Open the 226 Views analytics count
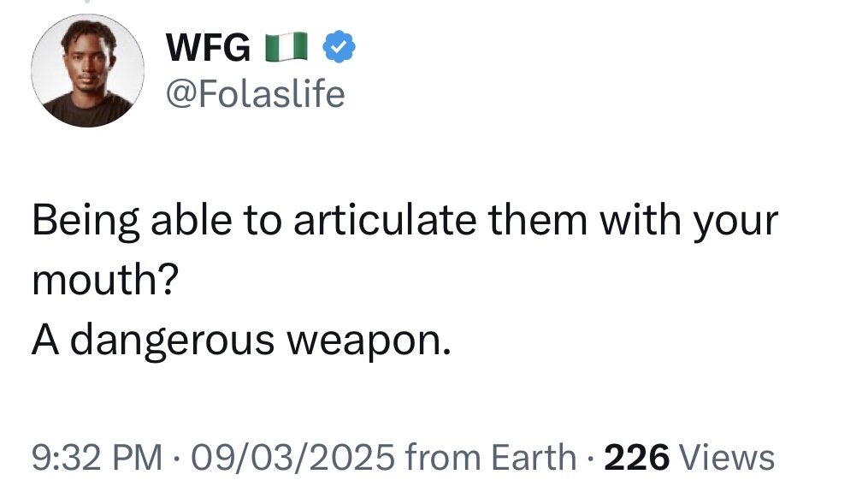This screenshot has height=498, width=868. (x=689, y=457)
